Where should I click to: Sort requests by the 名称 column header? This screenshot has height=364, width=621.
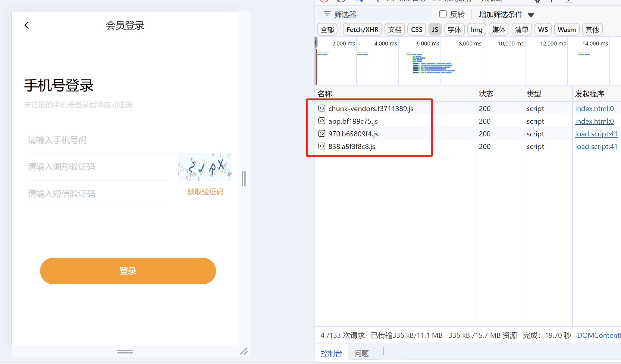click(325, 94)
